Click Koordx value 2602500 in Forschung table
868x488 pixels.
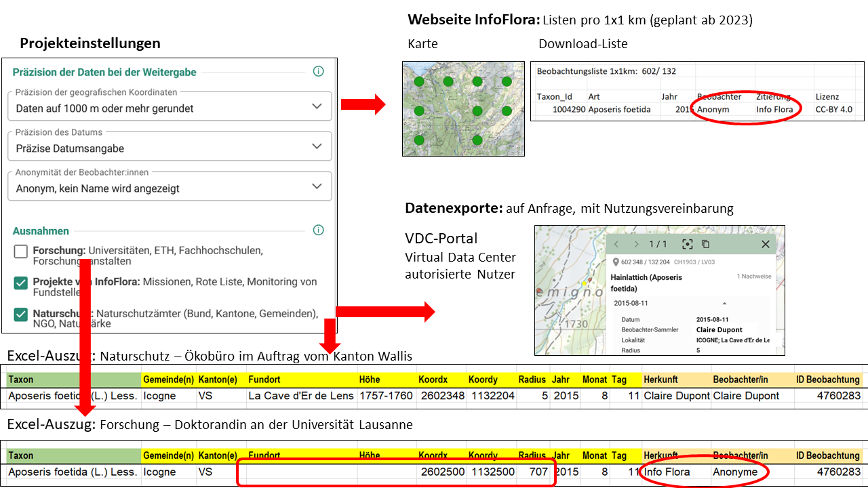click(442, 472)
